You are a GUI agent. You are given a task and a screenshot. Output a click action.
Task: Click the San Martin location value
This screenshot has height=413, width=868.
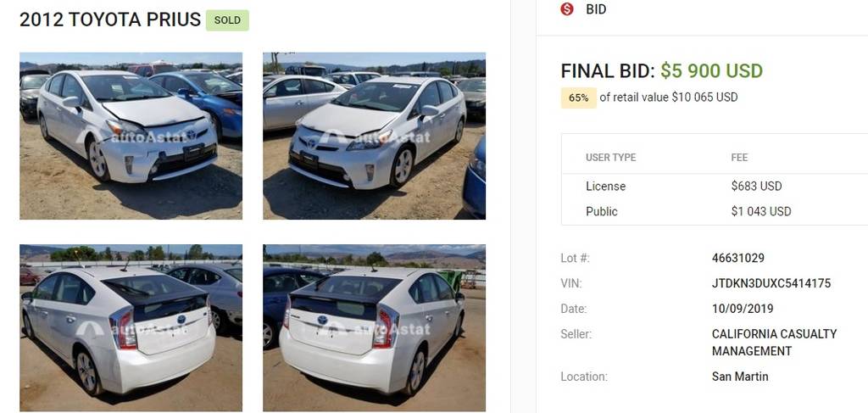click(740, 377)
